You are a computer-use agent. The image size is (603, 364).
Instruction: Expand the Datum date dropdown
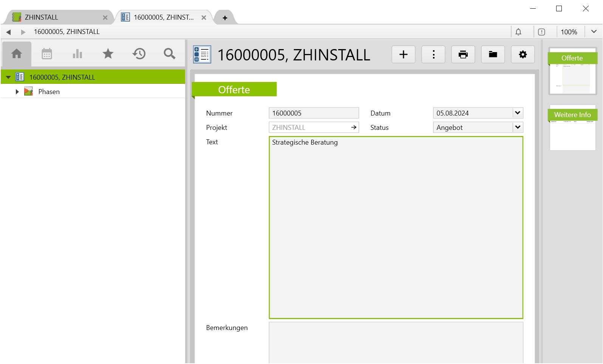(518, 113)
